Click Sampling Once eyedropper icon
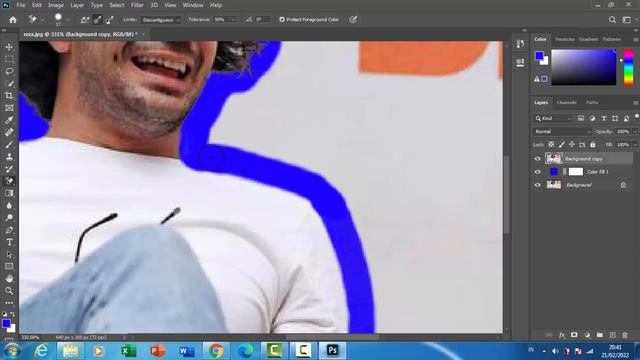The image size is (640, 360). click(x=97, y=20)
